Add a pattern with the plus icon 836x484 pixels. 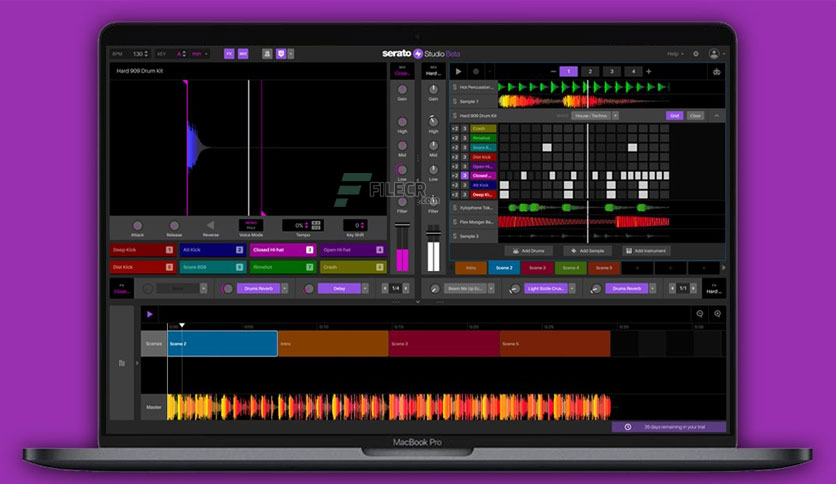pyautogui.click(x=648, y=72)
